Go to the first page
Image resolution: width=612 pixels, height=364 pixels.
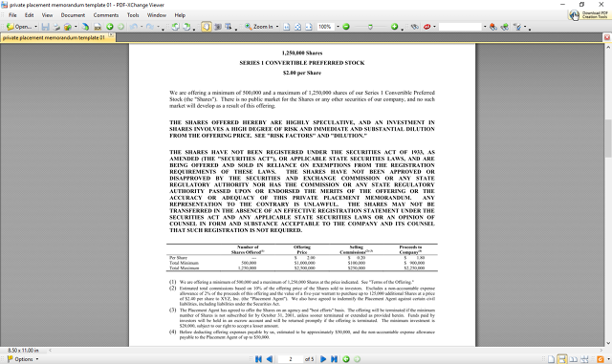(x=258, y=359)
